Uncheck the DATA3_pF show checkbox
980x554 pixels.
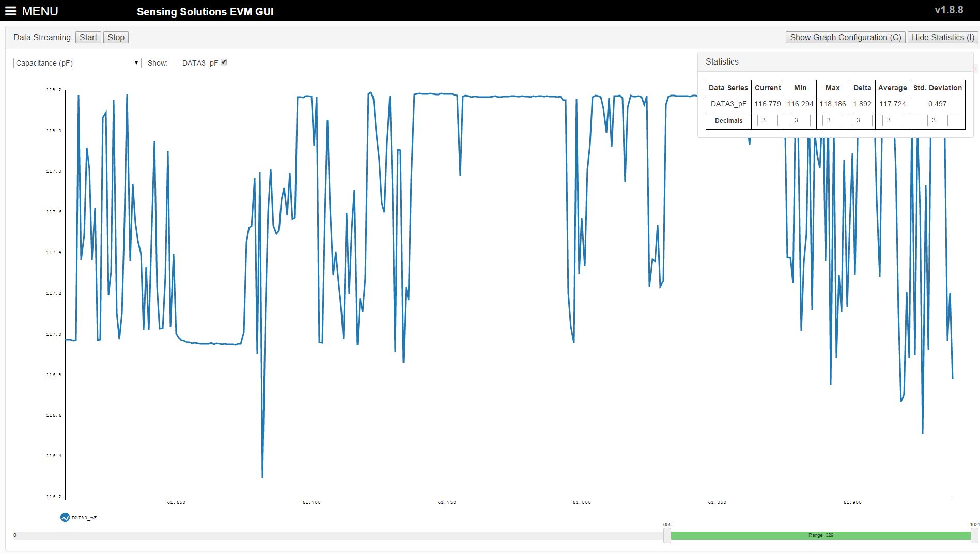tap(224, 62)
